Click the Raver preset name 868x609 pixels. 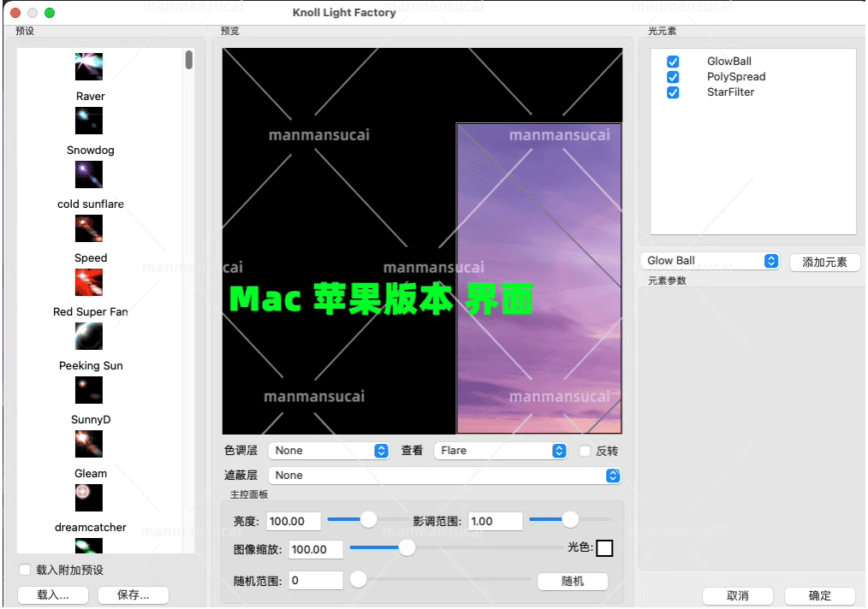point(90,97)
